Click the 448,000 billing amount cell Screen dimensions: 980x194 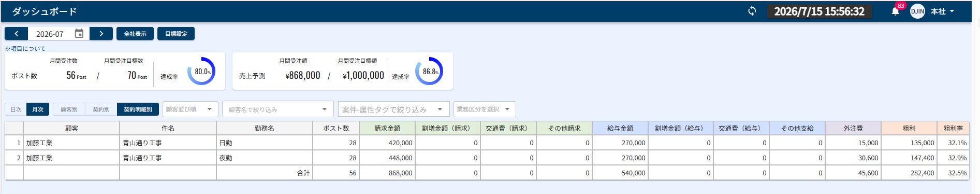[x=387, y=158]
